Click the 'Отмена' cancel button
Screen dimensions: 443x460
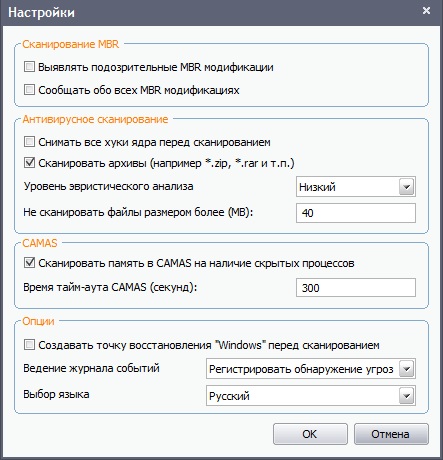click(x=391, y=434)
